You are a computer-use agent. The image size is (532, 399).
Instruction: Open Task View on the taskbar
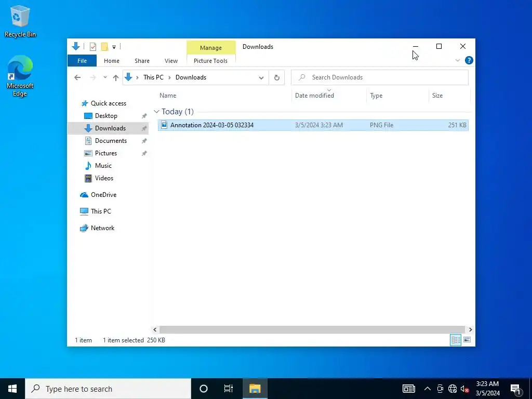pos(229,389)
